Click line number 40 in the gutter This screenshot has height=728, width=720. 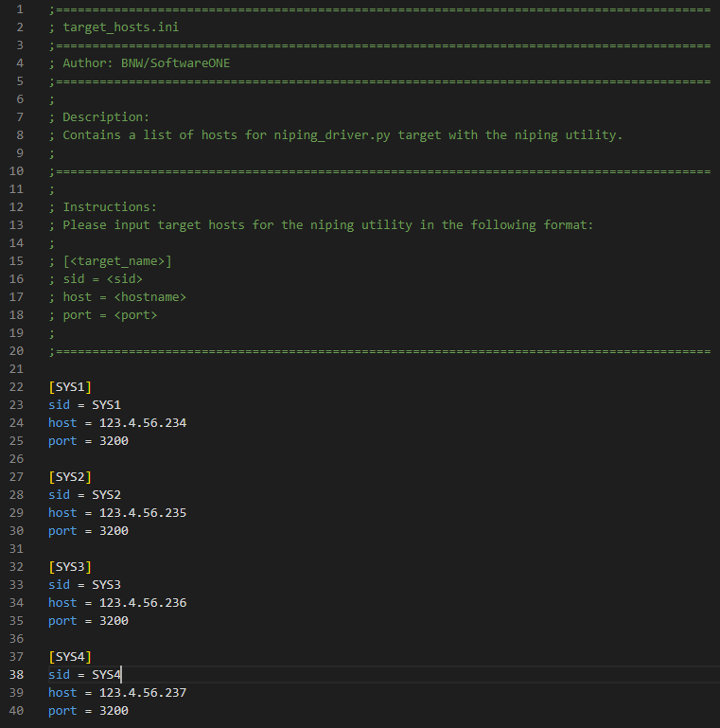(15, 710)
